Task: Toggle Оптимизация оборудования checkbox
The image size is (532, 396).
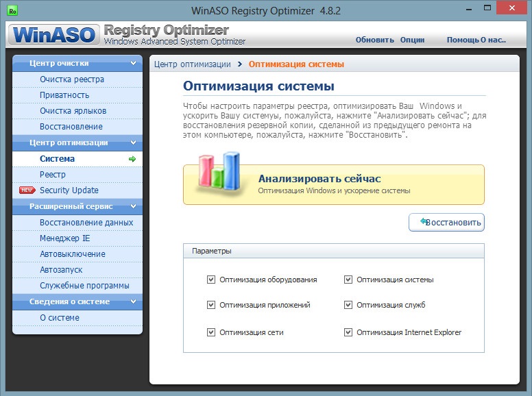Action: (211, 280)
